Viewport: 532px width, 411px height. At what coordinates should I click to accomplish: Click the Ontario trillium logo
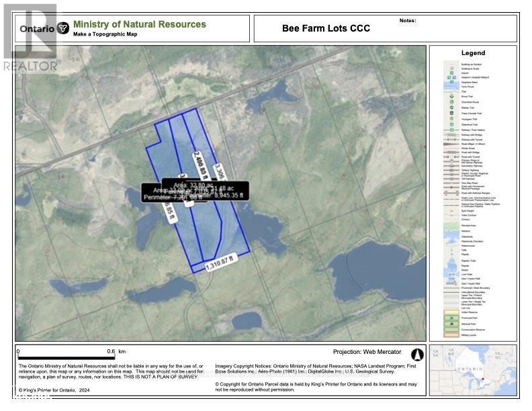pos(63,28)
